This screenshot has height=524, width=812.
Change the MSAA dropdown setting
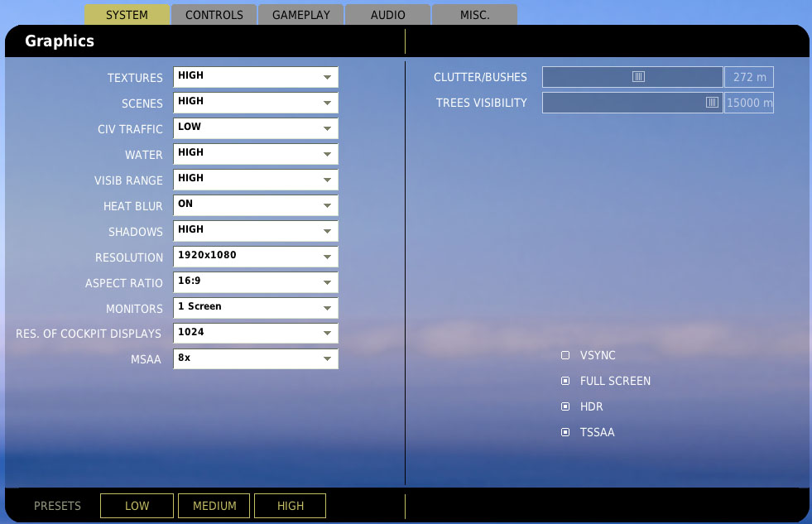[255, 358]
